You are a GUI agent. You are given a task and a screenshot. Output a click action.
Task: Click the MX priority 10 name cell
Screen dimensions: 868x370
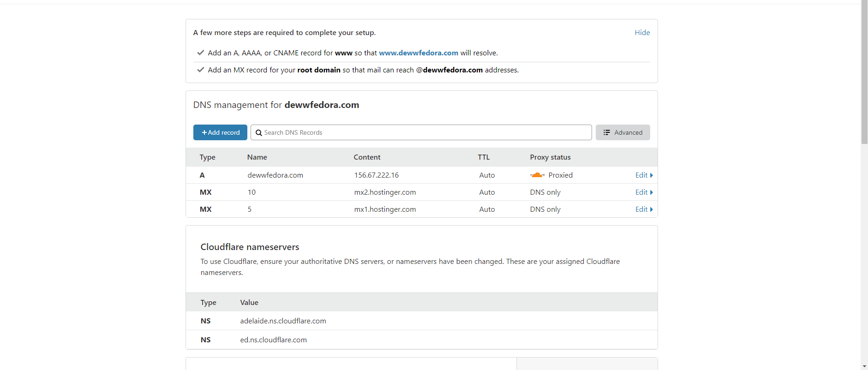coord(251,192)
